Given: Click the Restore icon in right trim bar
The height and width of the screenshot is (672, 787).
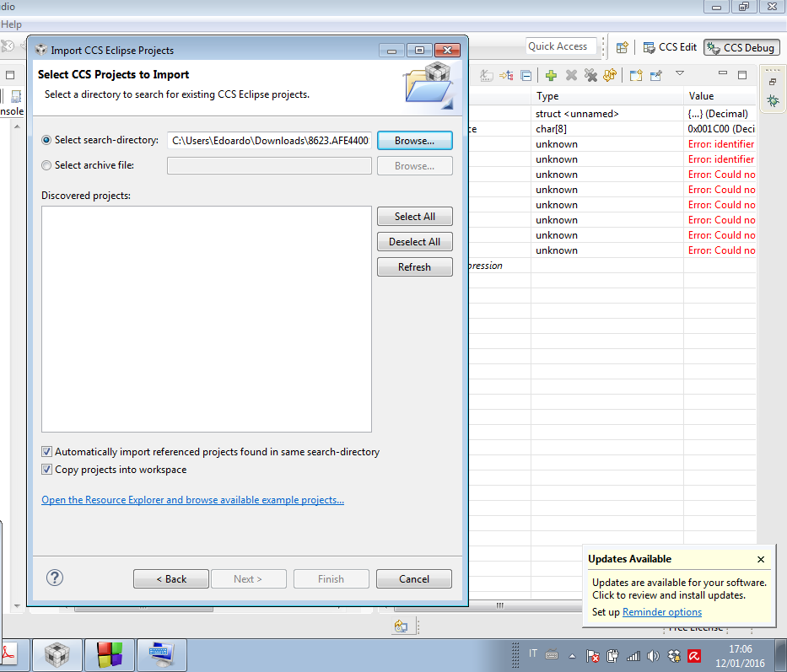Looking at the screenshot, I should click(773, 82).
